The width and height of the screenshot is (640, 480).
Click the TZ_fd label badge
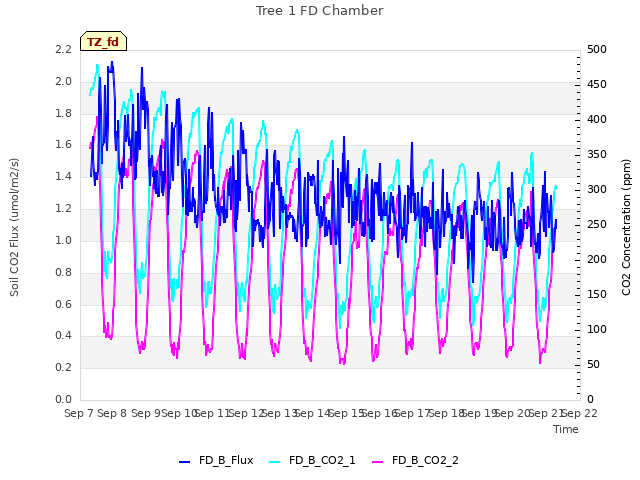[103, 41]
